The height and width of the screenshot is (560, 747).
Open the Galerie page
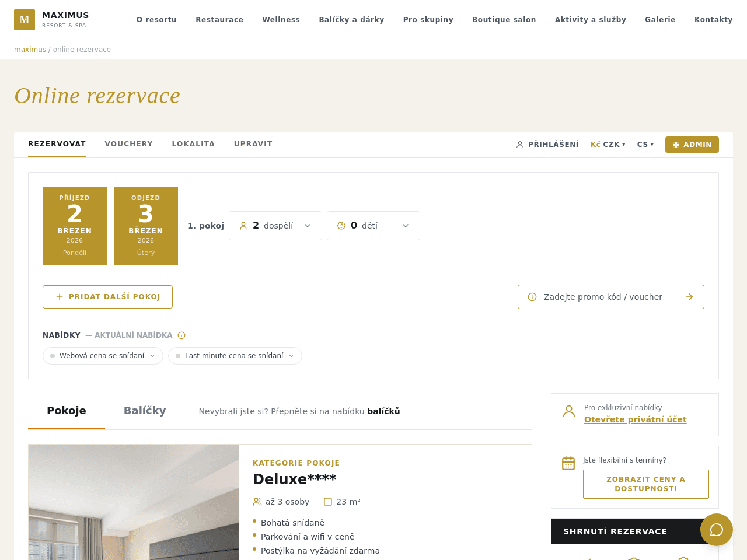660,20
